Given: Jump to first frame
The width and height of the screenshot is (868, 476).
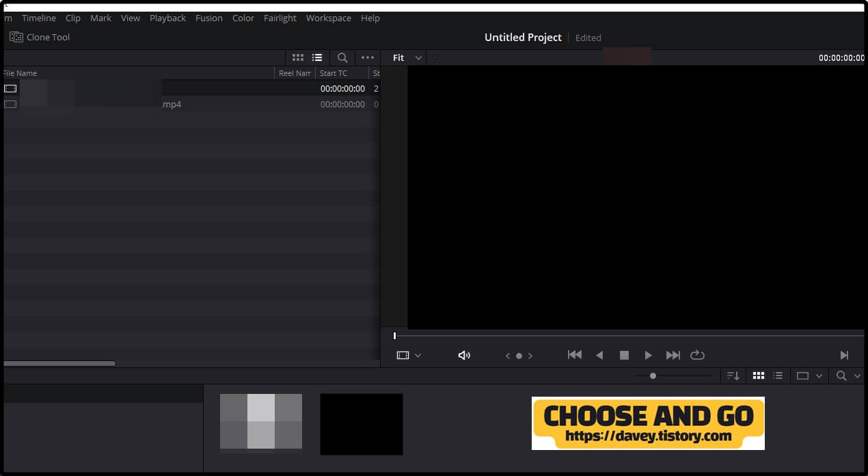Looking at the screenshot, I should [575, 355].
